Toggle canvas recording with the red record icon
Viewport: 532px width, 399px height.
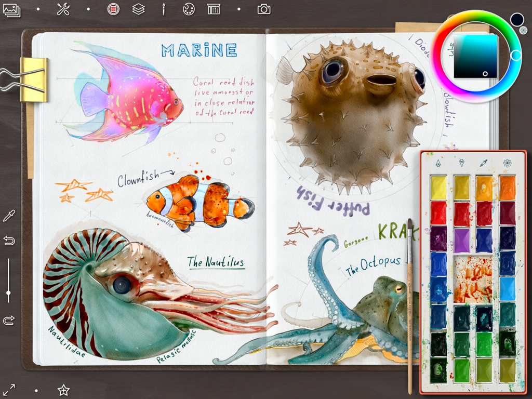pos(113,9)
